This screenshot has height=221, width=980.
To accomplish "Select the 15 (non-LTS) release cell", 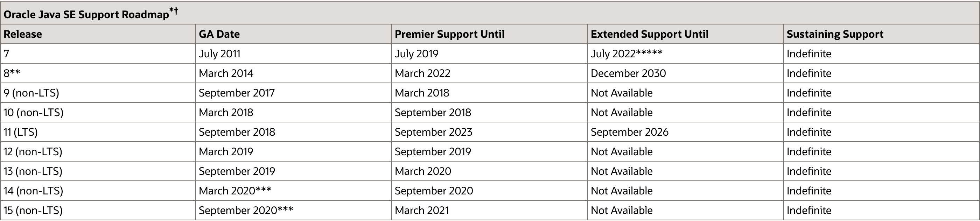I will point(33,211).
